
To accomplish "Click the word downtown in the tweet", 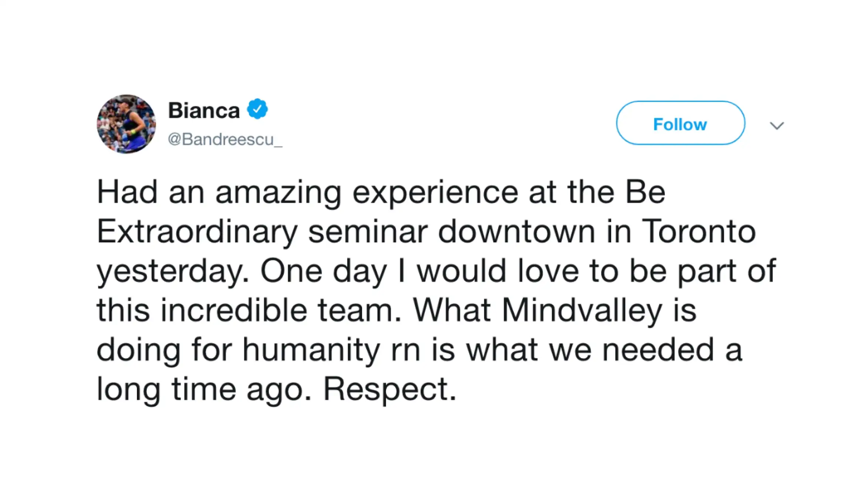I will [517, 231].
